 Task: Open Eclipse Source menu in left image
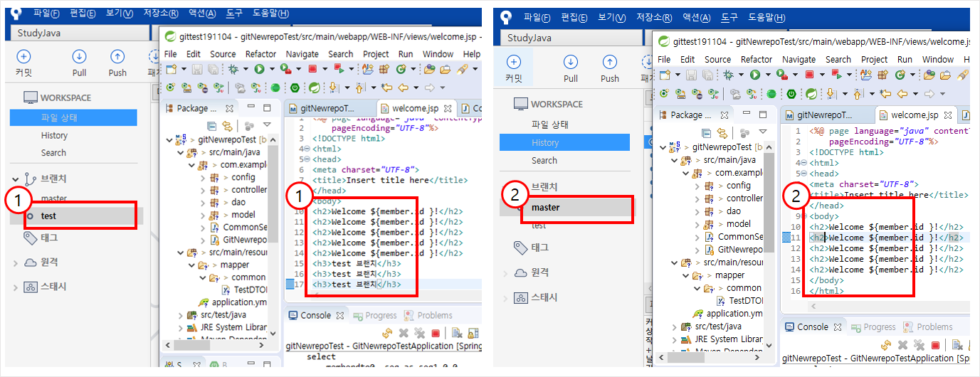(223, 54)
